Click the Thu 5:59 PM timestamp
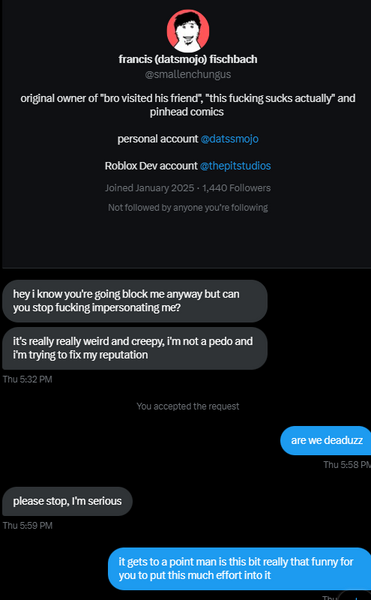The width and height of the screenshot is (371, 600). 28,525
